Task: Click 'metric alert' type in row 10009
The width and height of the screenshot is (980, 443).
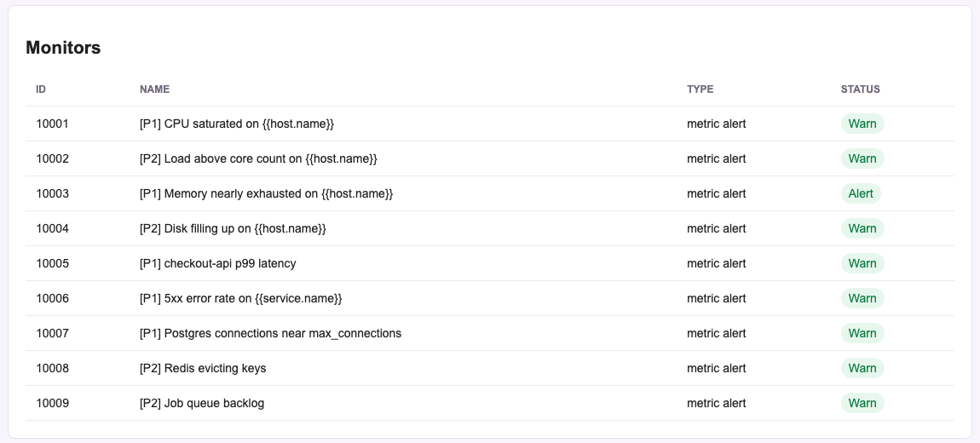Action: click(716, 404)
